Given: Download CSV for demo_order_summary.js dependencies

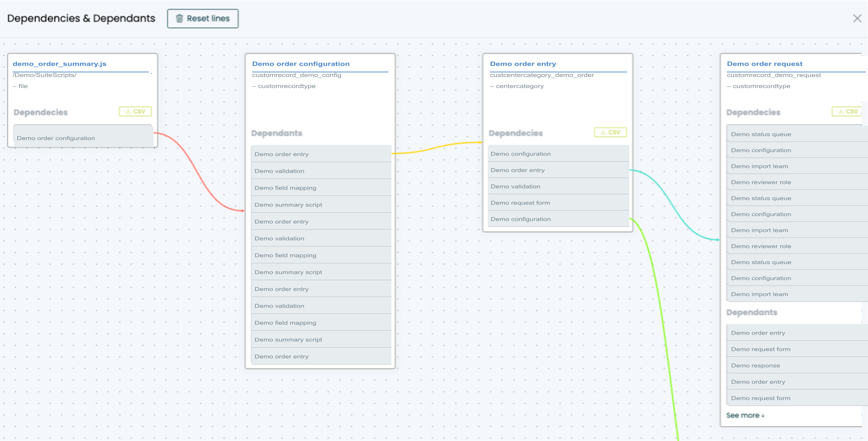Looking at the screenshot, I should tap(135, 112).
